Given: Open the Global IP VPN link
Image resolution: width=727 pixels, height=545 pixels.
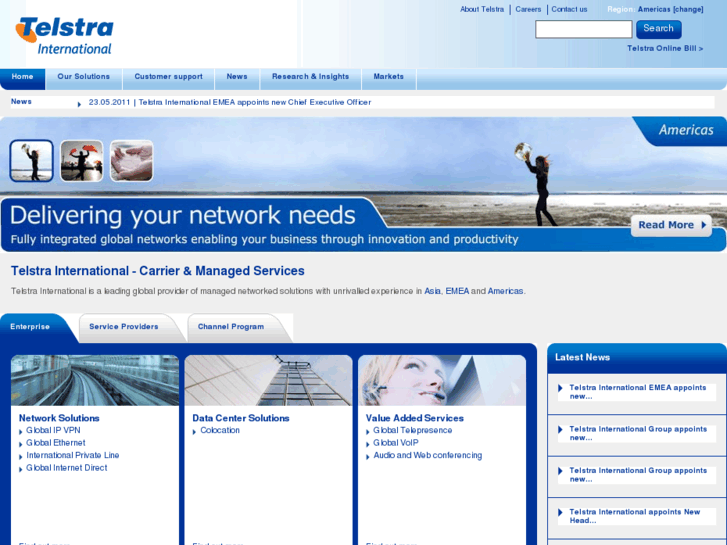Looking at the screenshot, I should coord(53,430).
